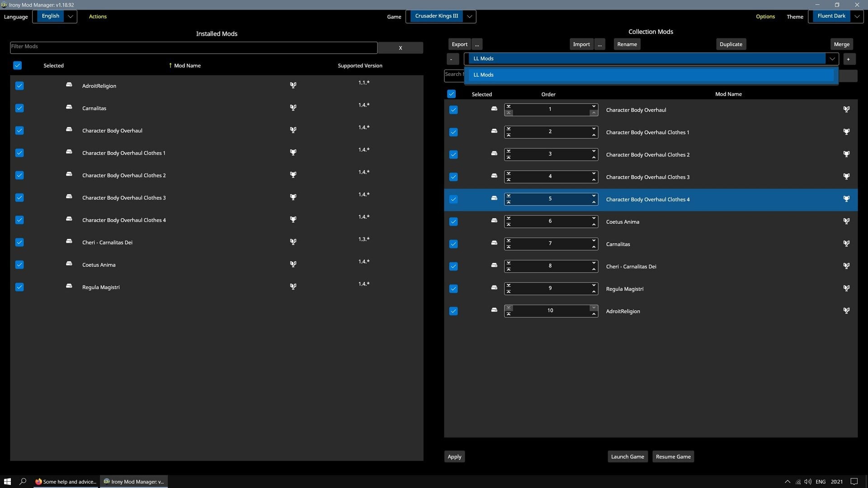Click the drive icon of collection mod order 2
The height and width of the screenshot is (488, 868).
[494, 131]
